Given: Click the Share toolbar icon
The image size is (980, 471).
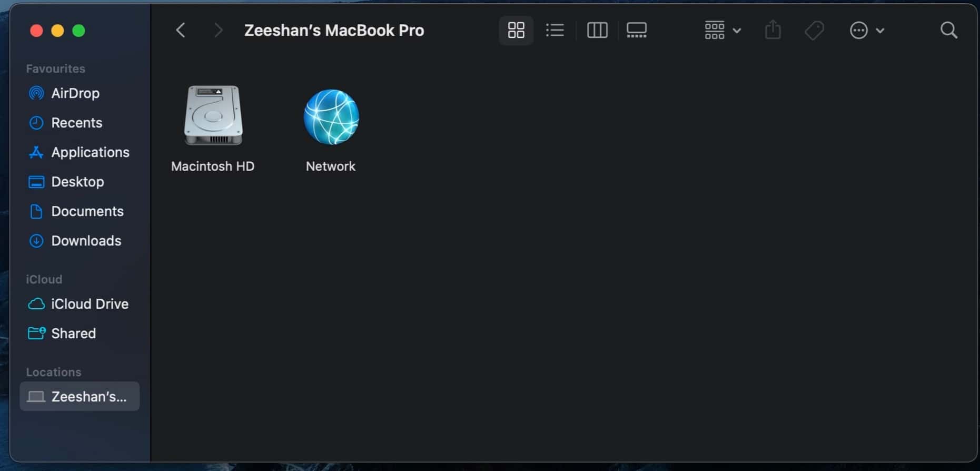Looking at the screenshot, I should click(773, 30).
